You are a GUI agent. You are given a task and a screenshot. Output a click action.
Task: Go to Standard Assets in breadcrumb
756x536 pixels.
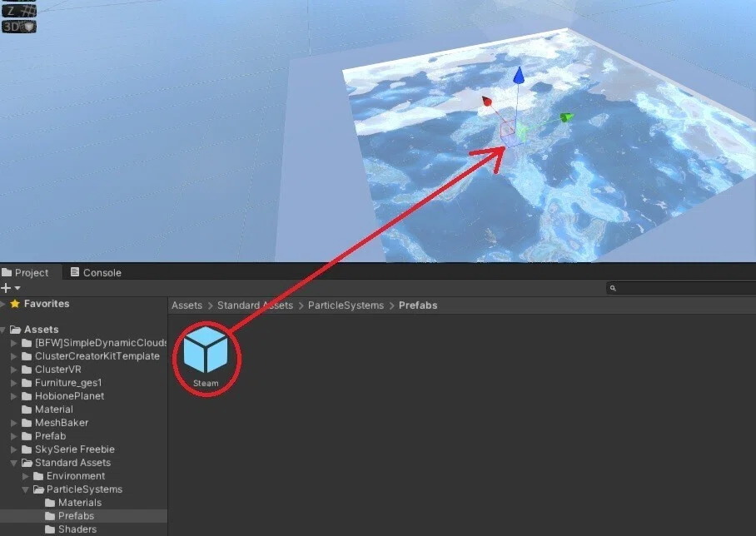[255, 305]
